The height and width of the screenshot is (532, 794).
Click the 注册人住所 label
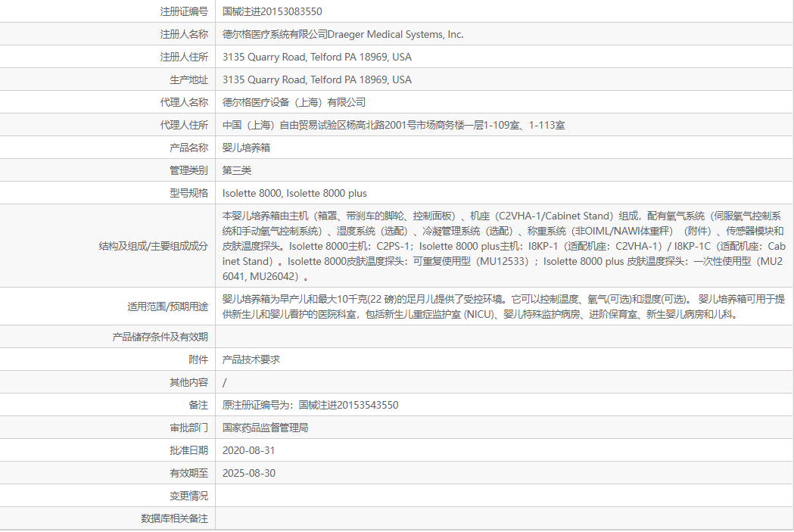pos(184,58)
